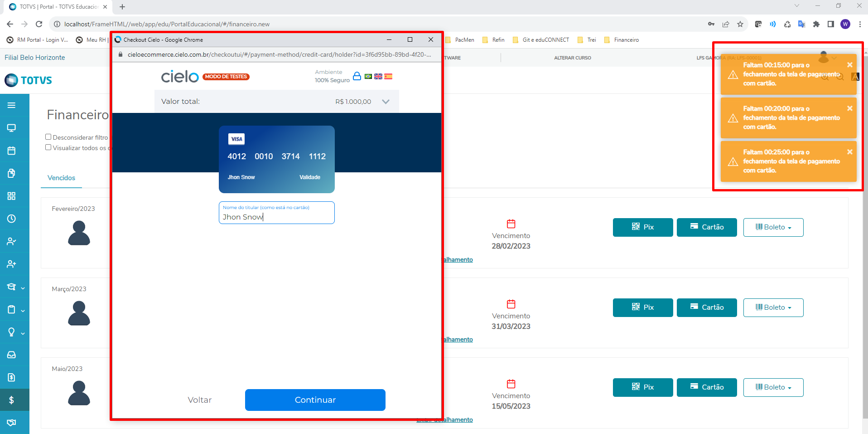Open the Git e eduCONNECT bookmarks folder
This screenshot has width=868, height=434.
point(540,40)
